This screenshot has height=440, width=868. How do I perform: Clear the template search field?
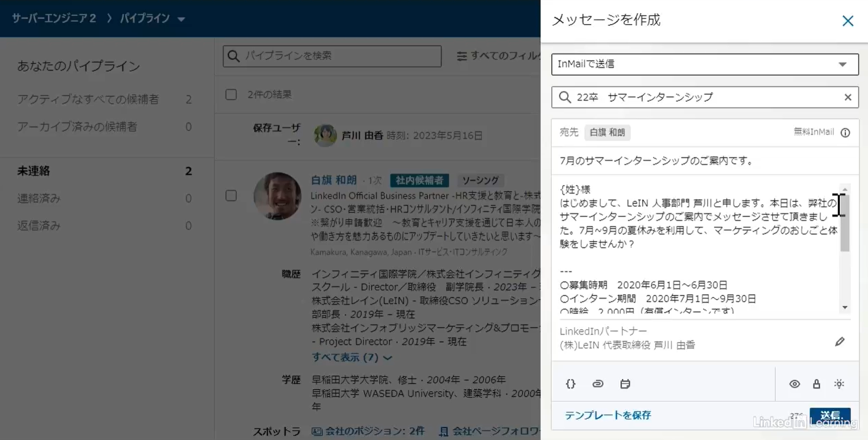847,97
